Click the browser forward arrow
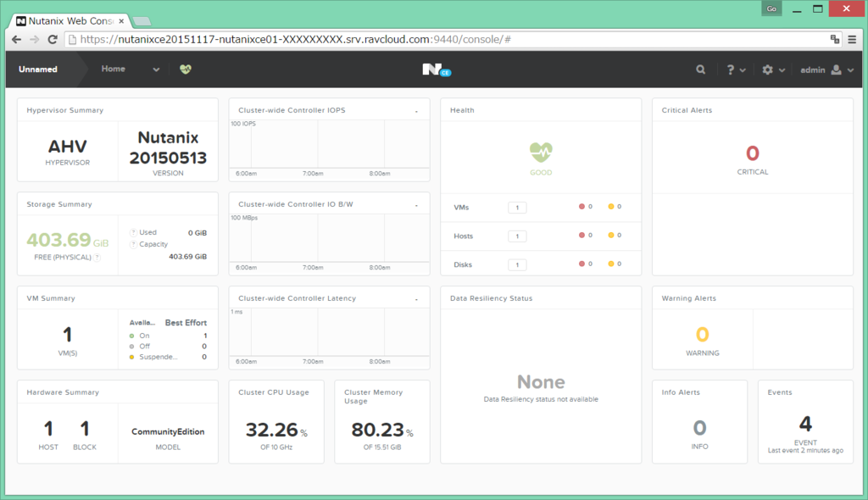This screenshot has height=500, width=868. coord(34,39)
